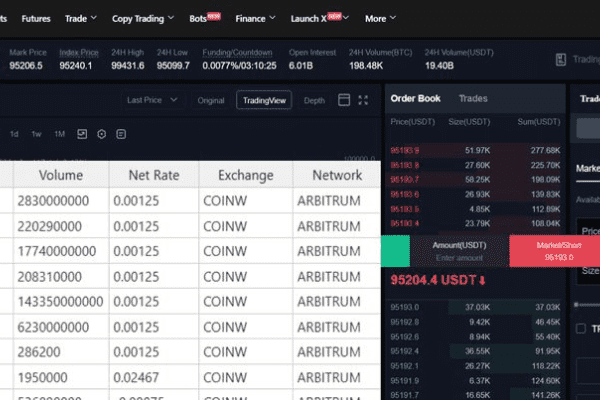600x400 pixels.
Task: Click the Index Price label
Action: point(79,52)
